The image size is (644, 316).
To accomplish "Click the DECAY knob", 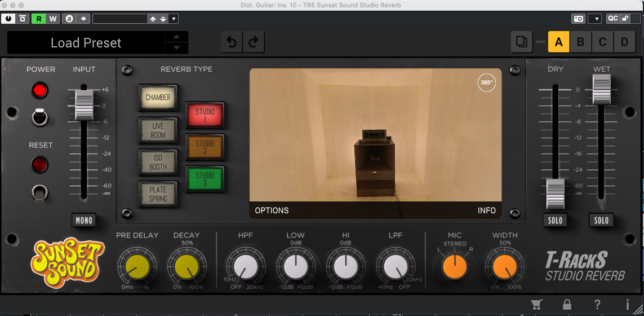I will (186, 266).
